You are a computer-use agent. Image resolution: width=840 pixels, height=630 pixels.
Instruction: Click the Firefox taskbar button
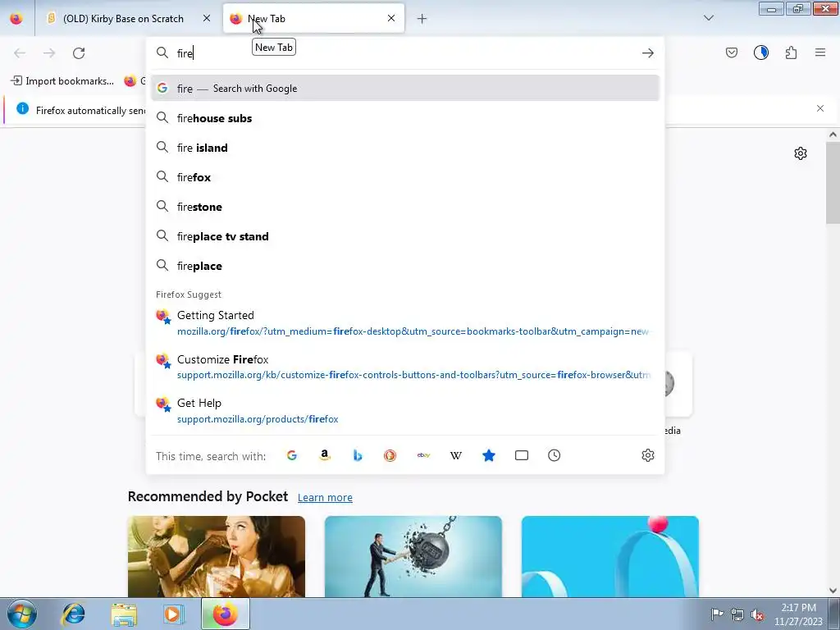pos(226,614)
